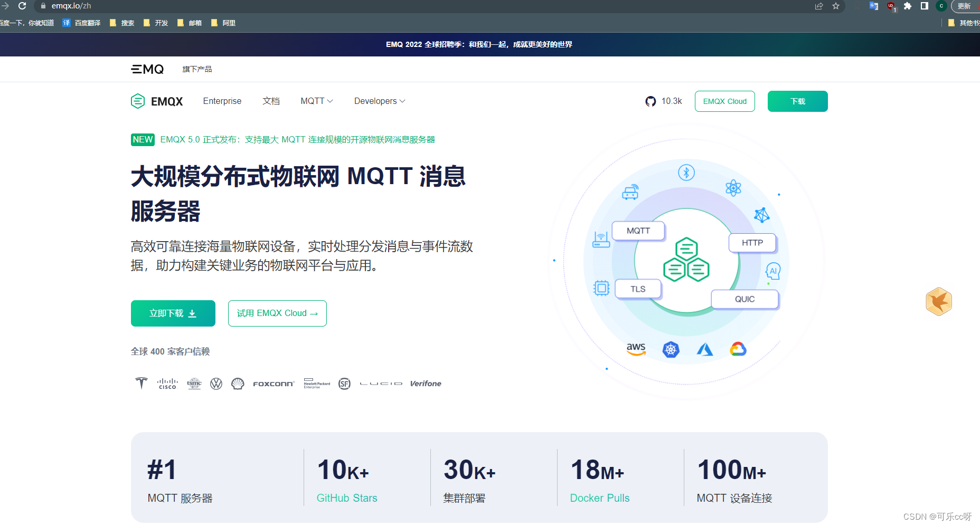
Task: Select the EMQX hexagon logo icon
Action: click(x=138, y=101)
